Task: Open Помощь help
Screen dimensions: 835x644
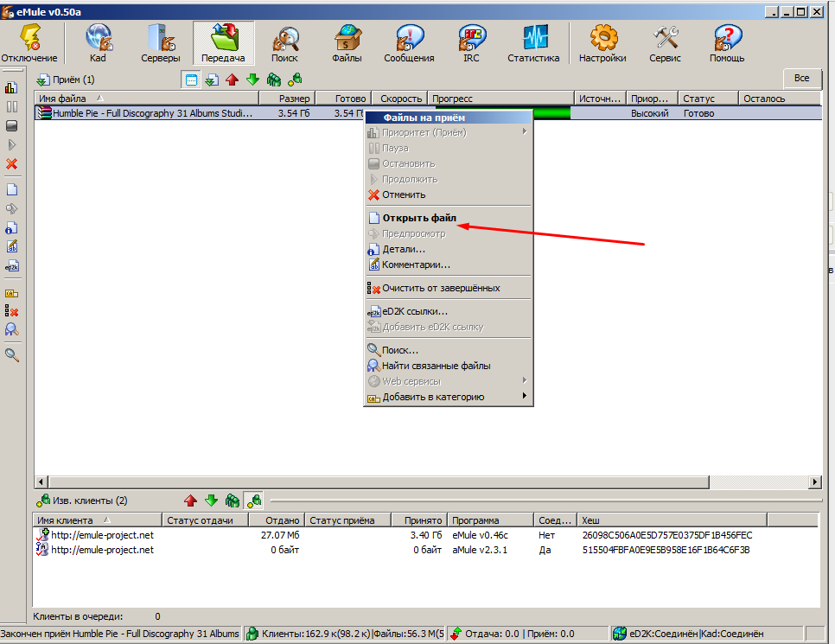Action: (x=727, y=44)
